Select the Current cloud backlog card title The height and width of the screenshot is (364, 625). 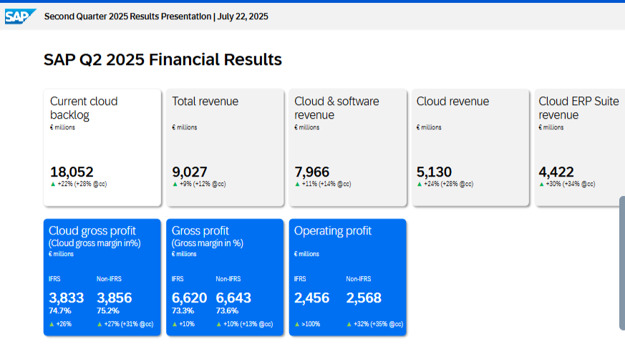pos(84,108)
